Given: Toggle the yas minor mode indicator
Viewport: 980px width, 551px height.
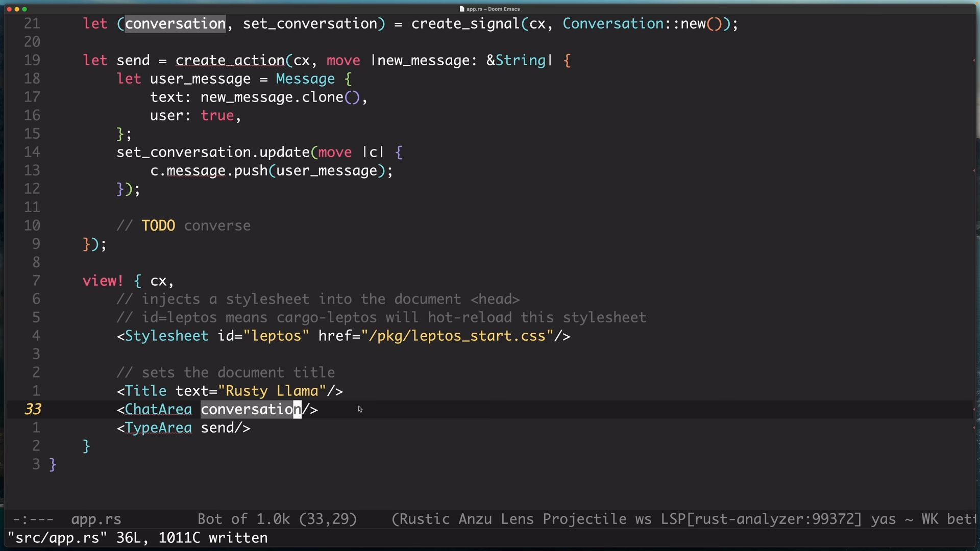Looking at the screenshot, I should 883,519.
